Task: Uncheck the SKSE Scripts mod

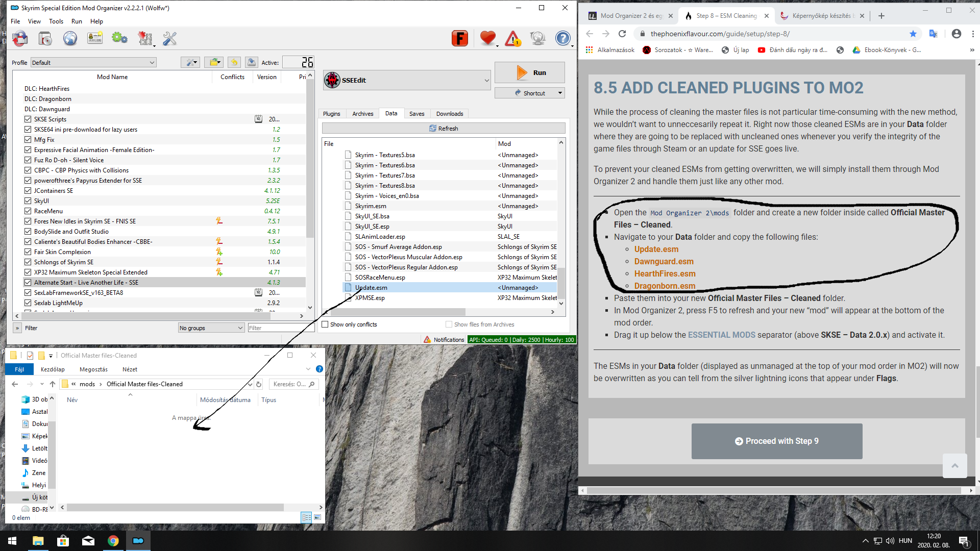Action: 28,119
